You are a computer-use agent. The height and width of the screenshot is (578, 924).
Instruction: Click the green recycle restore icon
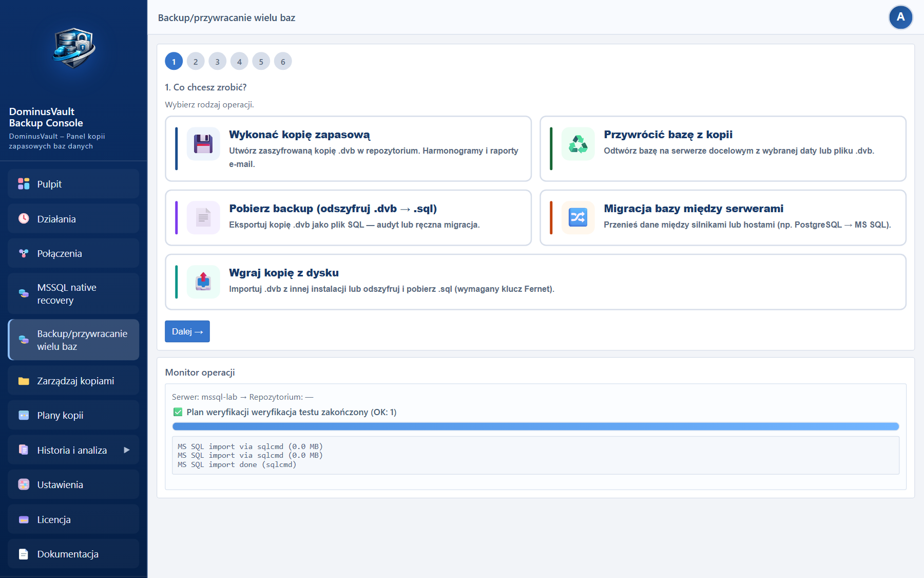578,144
